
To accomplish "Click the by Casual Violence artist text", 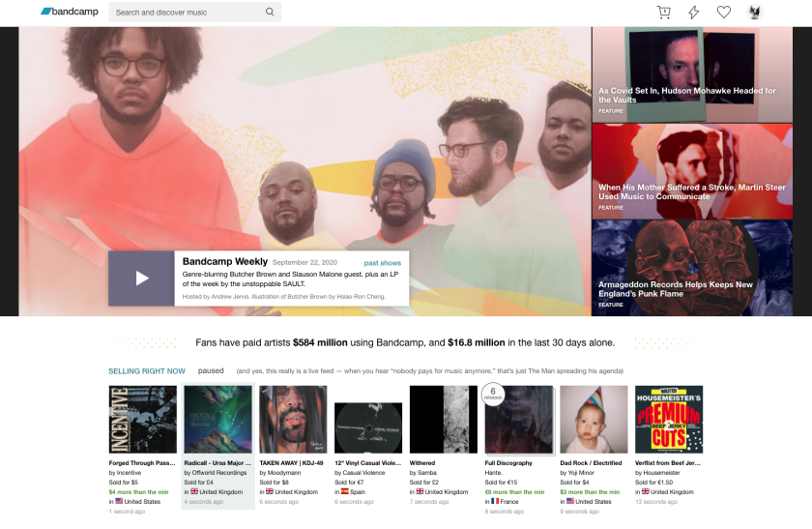I will point(360,473).
